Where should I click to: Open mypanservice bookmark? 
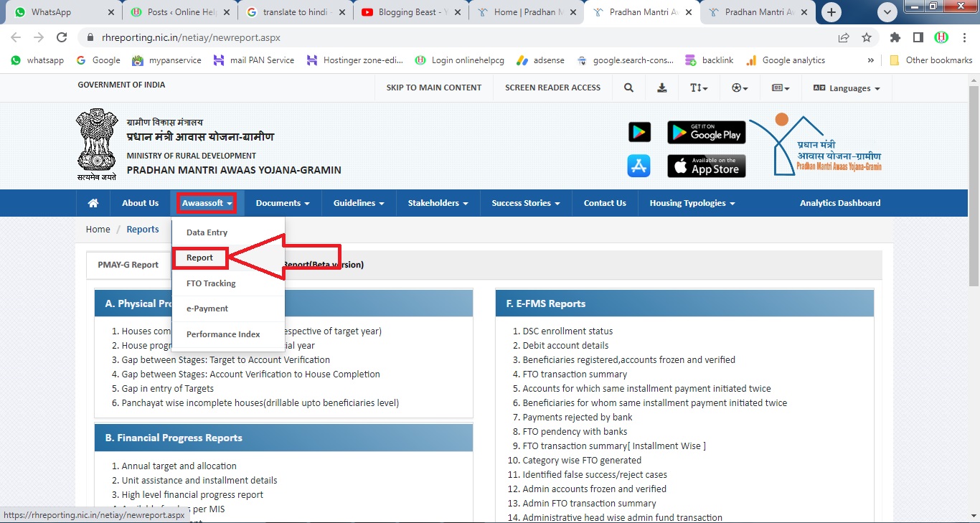pos(166,60)
